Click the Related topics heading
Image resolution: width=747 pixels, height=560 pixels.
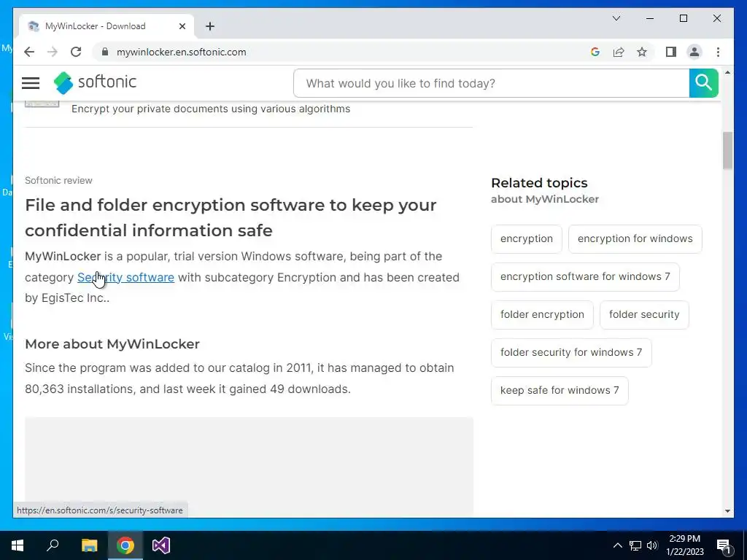click(x=539, y=183)
